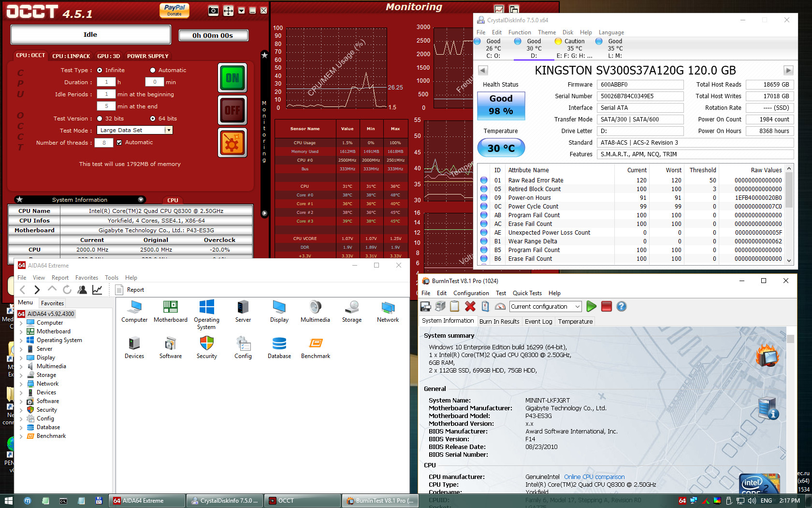The width and height of the screenshot is (812, 508).
Task: Click the Number of threads input field
Action: coord(104,143)
